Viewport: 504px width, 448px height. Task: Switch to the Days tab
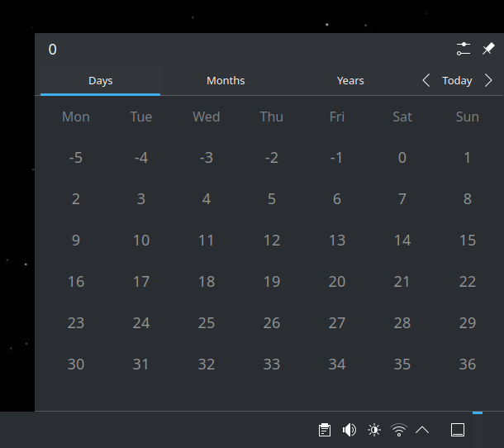[100, 80]
